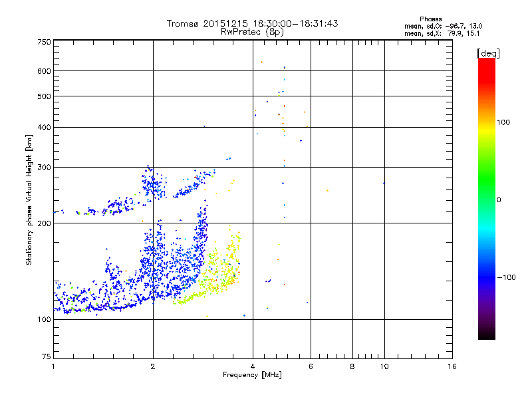
Task: Click the y-axis tick label '500'
Action: (x=44, y=96)
